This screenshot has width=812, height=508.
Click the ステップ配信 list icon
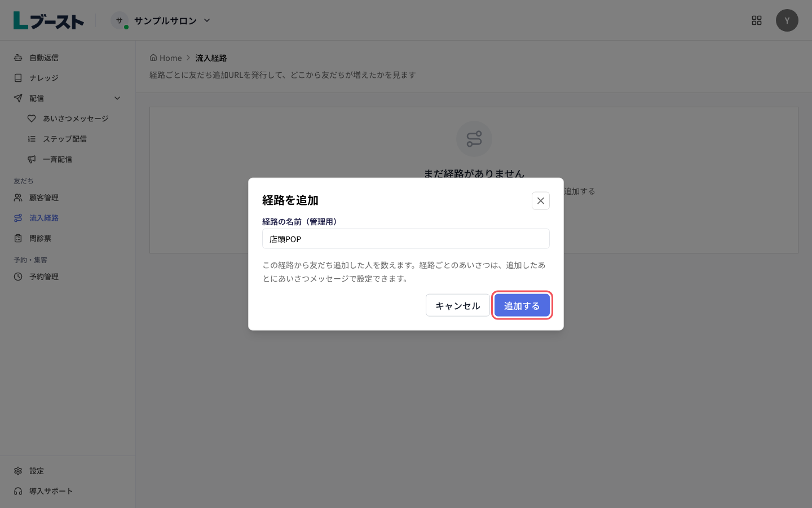click(32, 139)
